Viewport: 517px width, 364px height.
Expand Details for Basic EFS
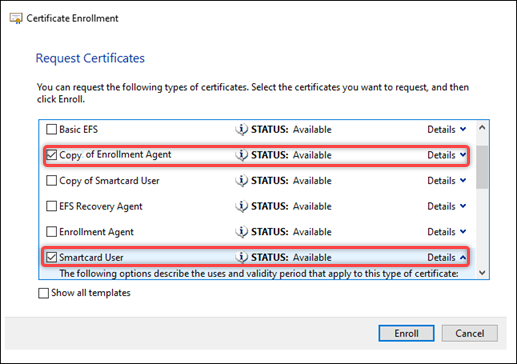[x=447, y=129]
